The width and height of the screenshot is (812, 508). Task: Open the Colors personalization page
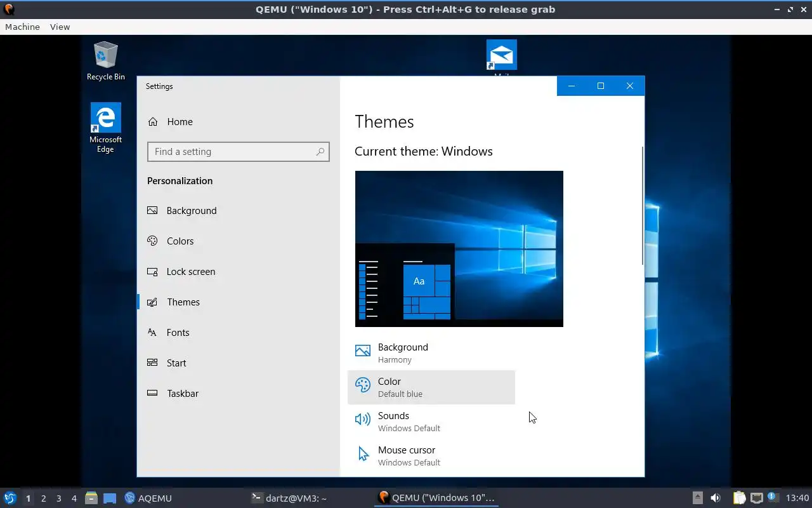(239, 241)
